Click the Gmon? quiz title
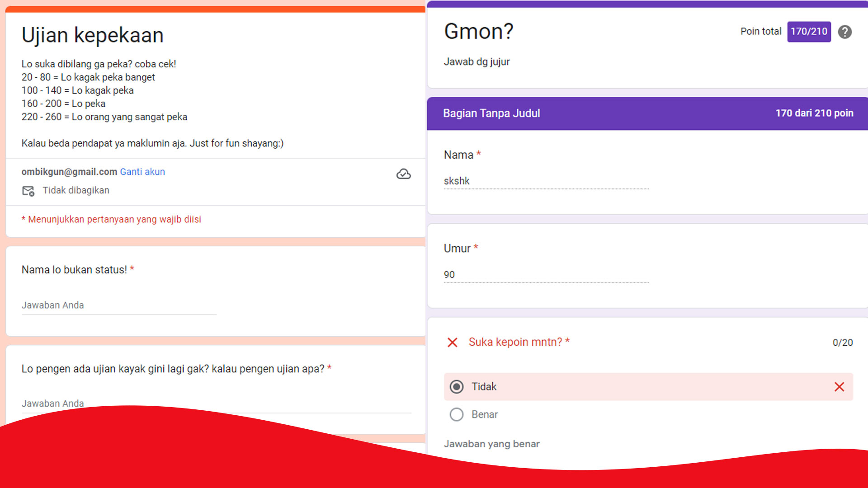This screenshot has height=488, width=868. (x=478, y=32)
